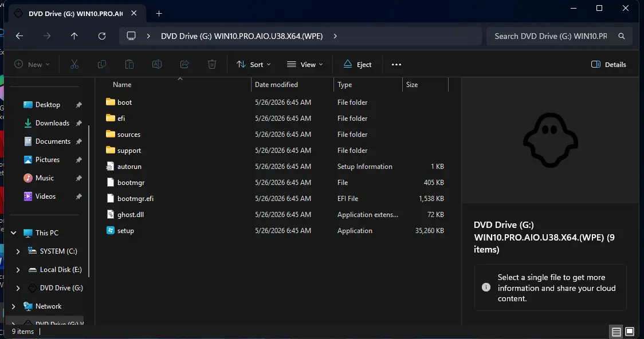Sort by Size column header
The height and width of the screenshot is (339, 644).
[412, 85]
